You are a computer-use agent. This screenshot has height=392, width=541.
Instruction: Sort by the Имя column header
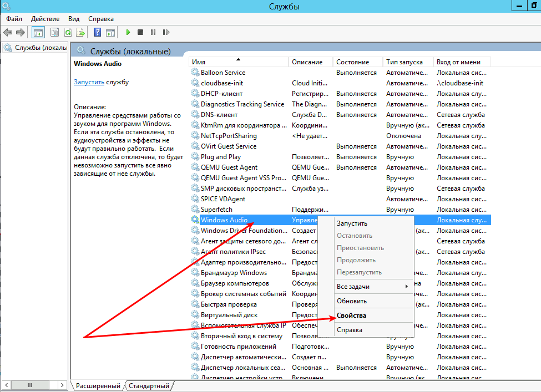239,62
